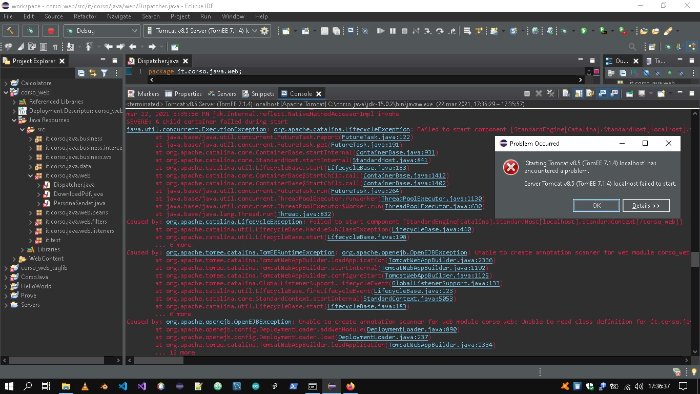
Task: Click the Build hammer icon in launch bar
Action: (x=10, y=31)
